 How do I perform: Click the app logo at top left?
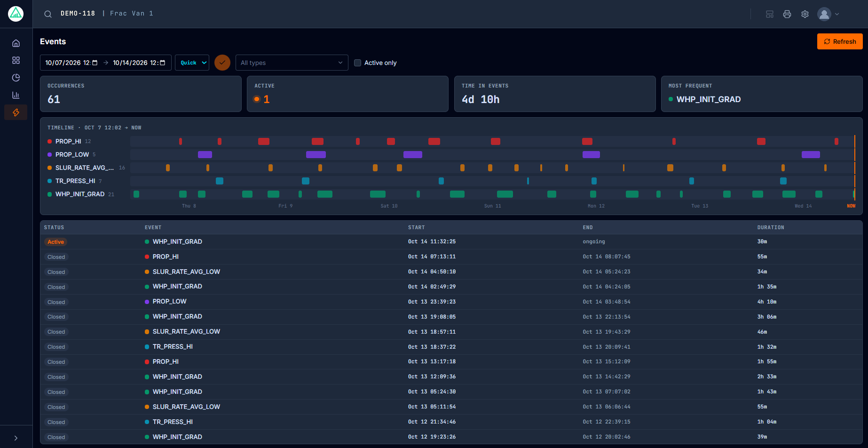click(x=16, y=14)
